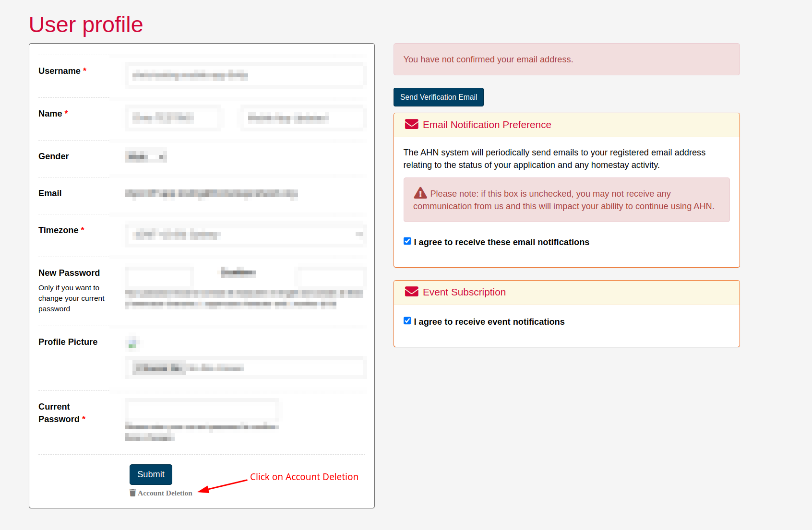Click the Profile Picture label
This screenshot has height=530, width=812.
(68, 342)
